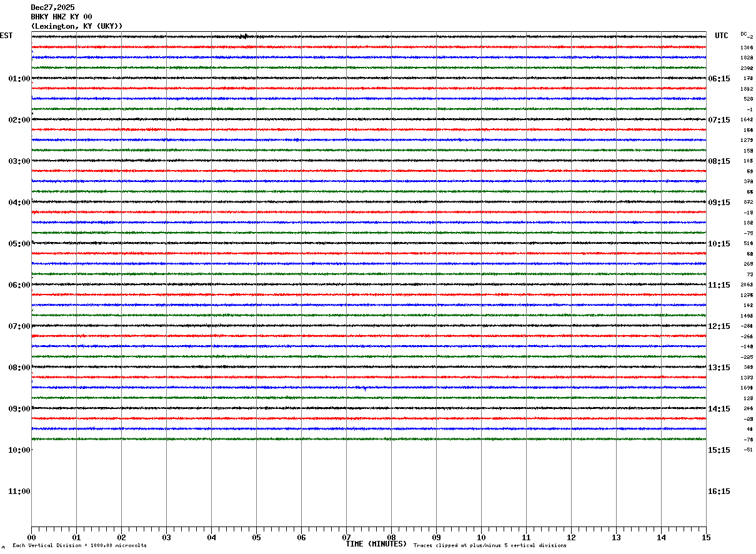
Task: Click minute tick label 02 on the time axis
Action: pos(121,538)
